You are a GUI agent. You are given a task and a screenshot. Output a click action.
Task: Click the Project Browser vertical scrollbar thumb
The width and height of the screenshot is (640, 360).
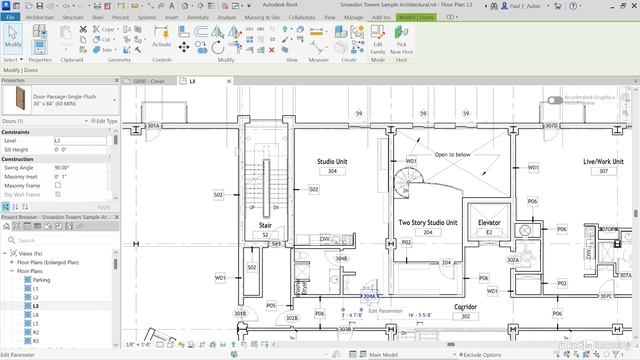tap(116, 264)
